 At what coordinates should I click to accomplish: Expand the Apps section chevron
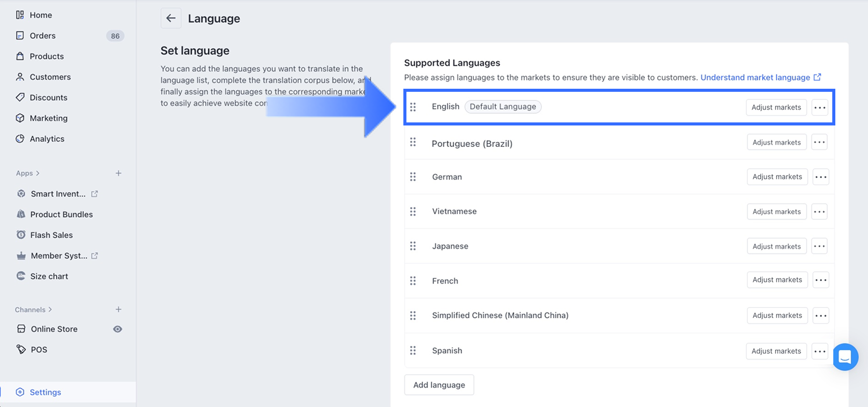(x=38, y=173)
